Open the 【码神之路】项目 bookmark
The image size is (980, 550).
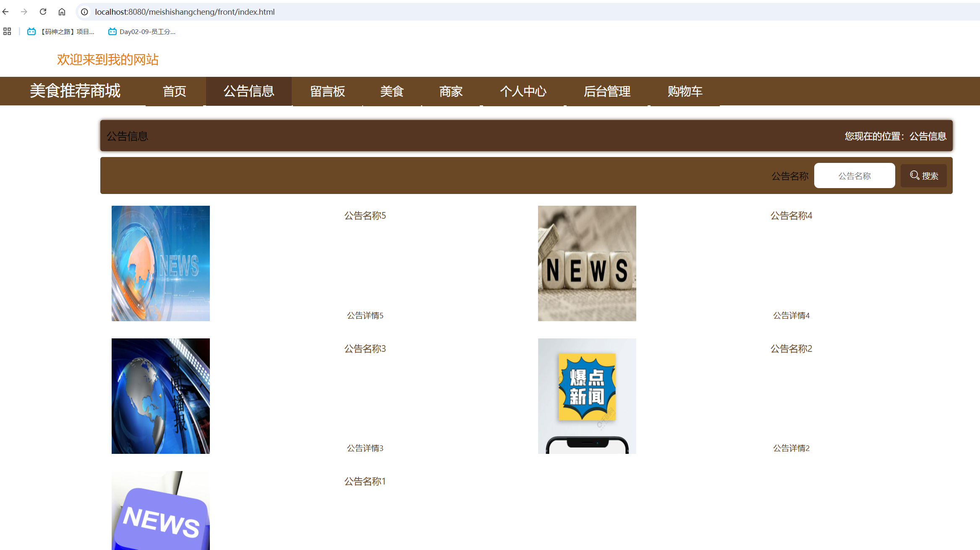[61, 31]
